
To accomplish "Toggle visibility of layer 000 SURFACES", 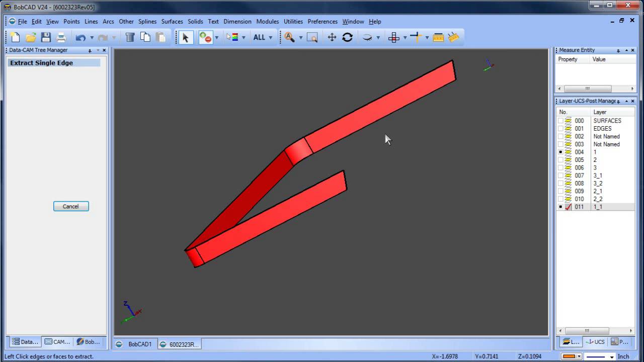I will coord(560,121).
